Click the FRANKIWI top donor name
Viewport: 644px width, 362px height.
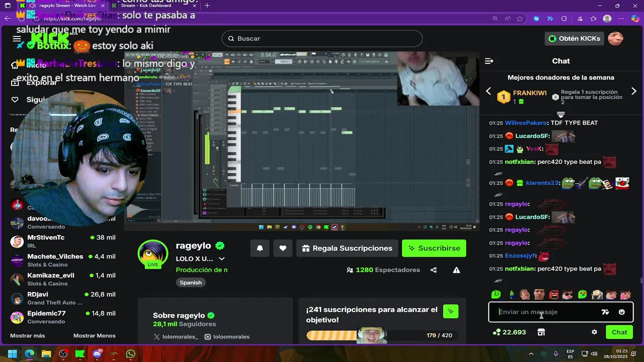(530, 93)
